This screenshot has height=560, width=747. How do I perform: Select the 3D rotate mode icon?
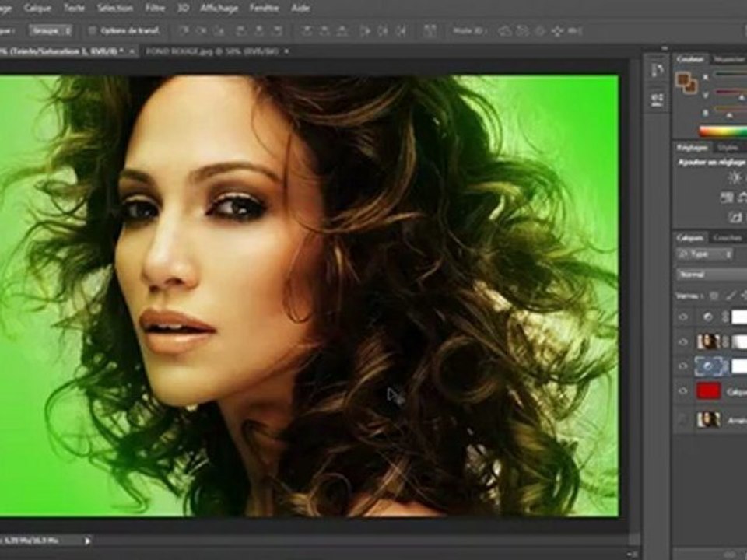[505, 31]
